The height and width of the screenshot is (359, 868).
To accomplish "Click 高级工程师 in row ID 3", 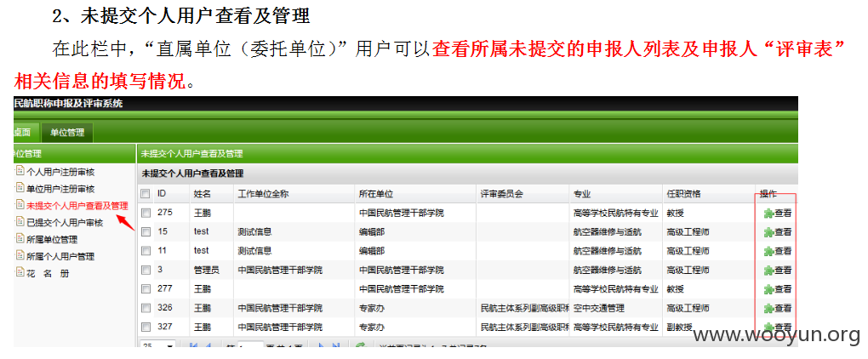I will [688, 270].
